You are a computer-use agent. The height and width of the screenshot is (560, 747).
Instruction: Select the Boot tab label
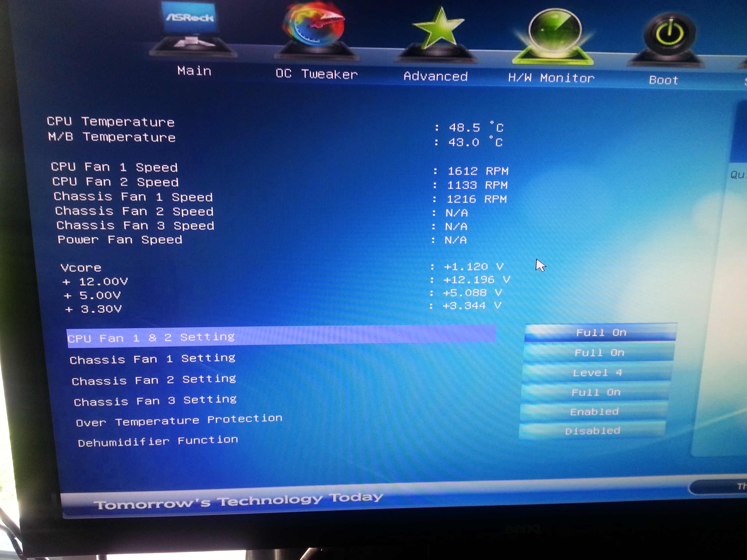coord(663,80)
